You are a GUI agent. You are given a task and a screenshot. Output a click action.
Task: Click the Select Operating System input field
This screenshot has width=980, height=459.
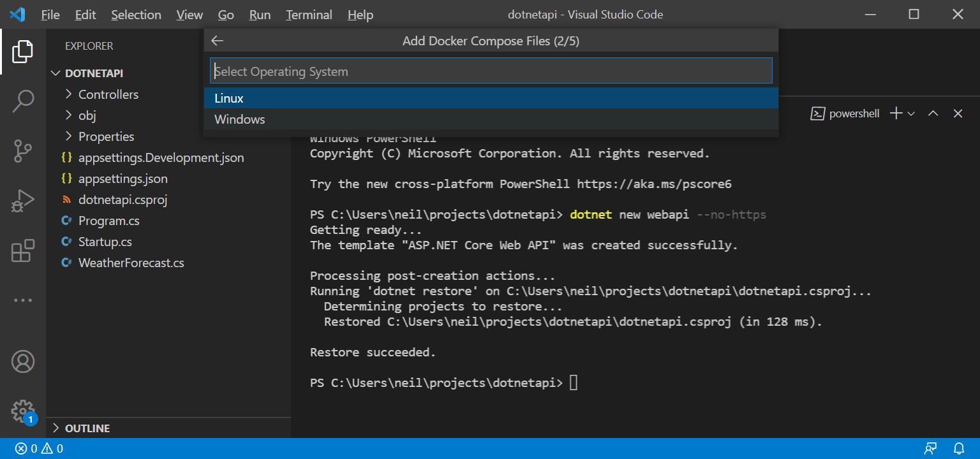tap(490, 71)
